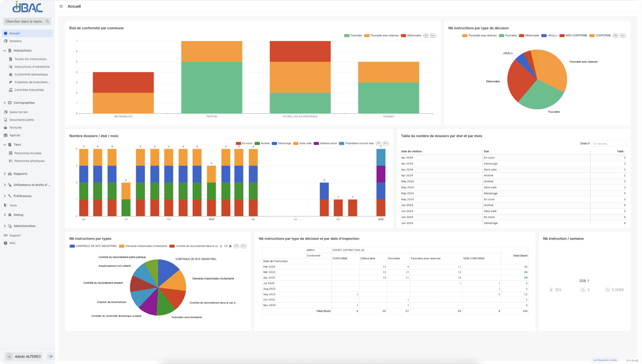Go to next legend page in types chart
The height and width of the screenshot is (364, 642).
click(x=230, y=246)
